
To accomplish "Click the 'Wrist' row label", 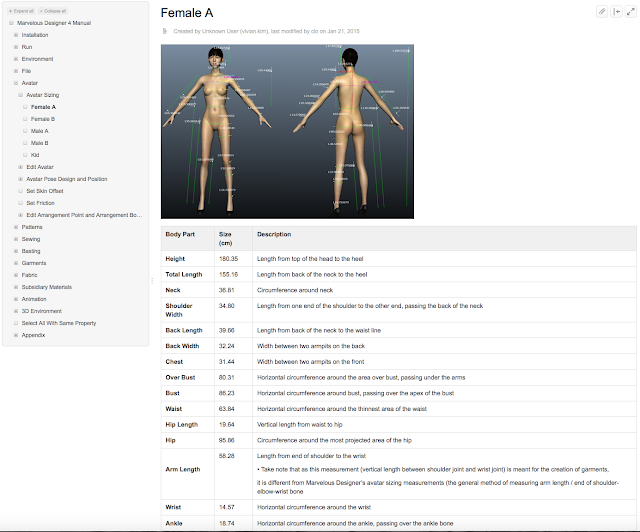I will pos(173,507).
